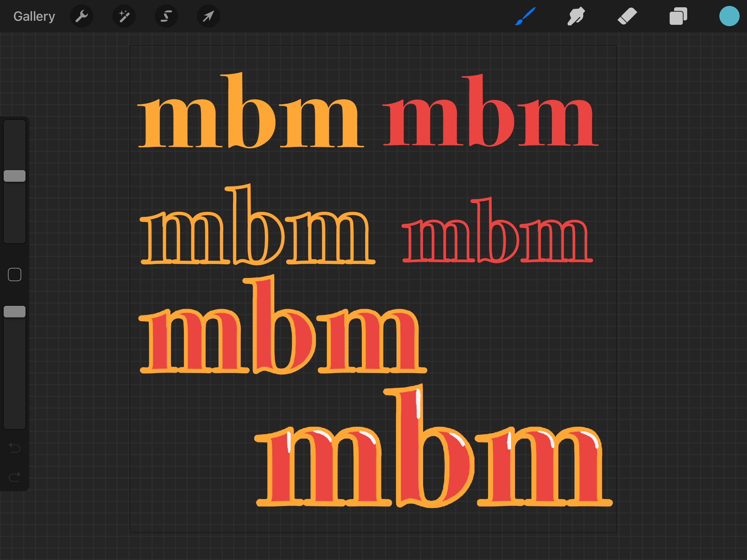Select the Brush tool
Viewport: 747px width, 560px height.
click(x=525, y=16)
